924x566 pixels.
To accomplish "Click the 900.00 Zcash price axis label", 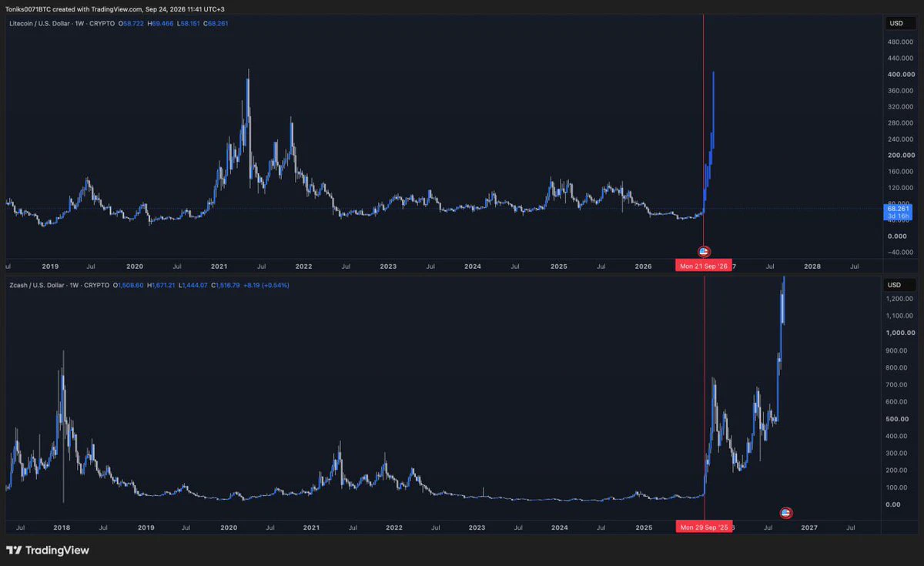I will coord(897,350).
